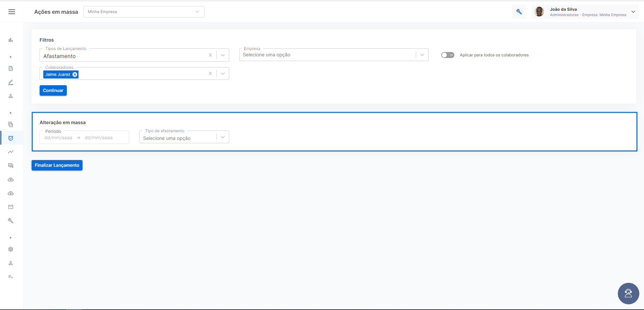Enable Aplicar para todos os colaboradores toggle
The height and width of the screenshot is (310, 644).
[x=448, y=55]
